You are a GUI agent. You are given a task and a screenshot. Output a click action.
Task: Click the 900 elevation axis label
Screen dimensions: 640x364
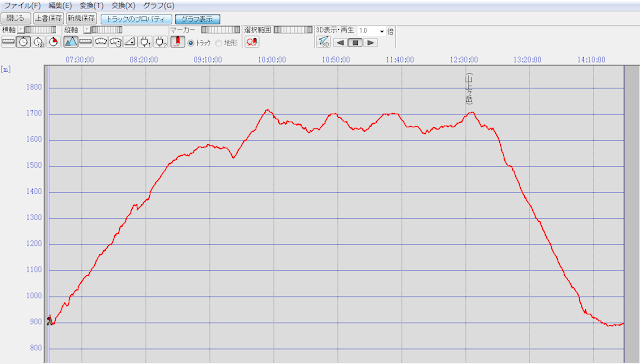click(36, 322)
